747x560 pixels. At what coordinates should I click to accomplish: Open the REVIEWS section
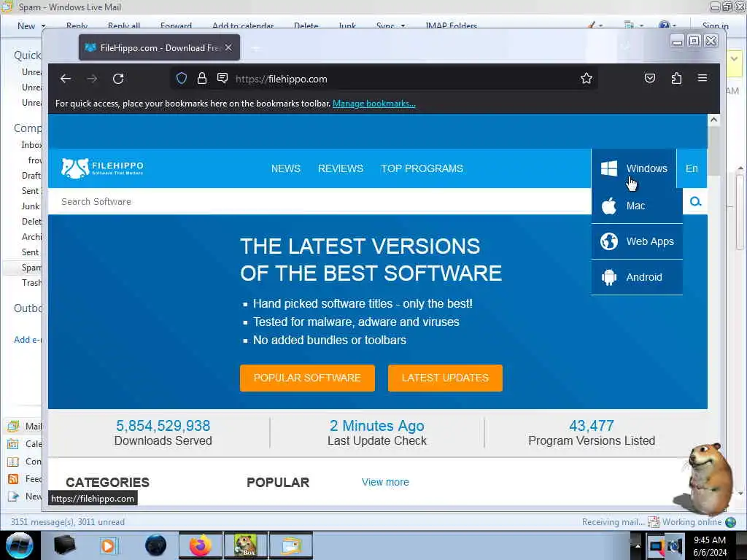[341, 168]
